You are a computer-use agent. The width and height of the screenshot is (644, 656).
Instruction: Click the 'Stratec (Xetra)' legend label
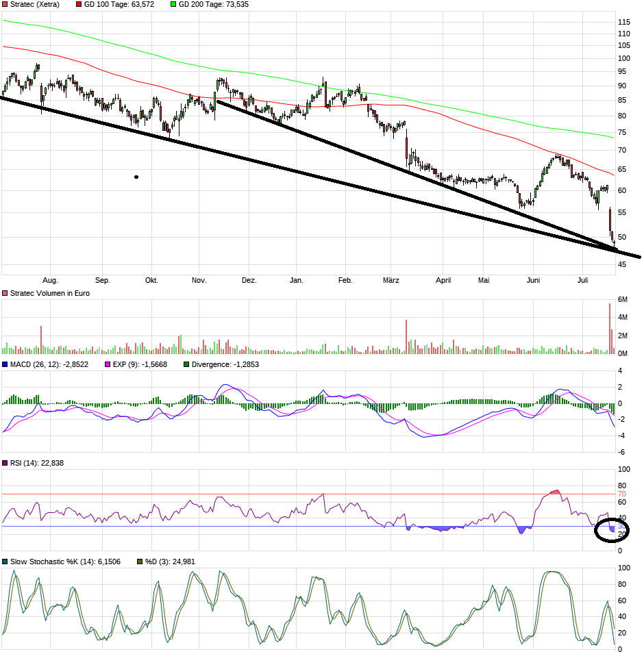pyautogui.click(x=35, y=5)
